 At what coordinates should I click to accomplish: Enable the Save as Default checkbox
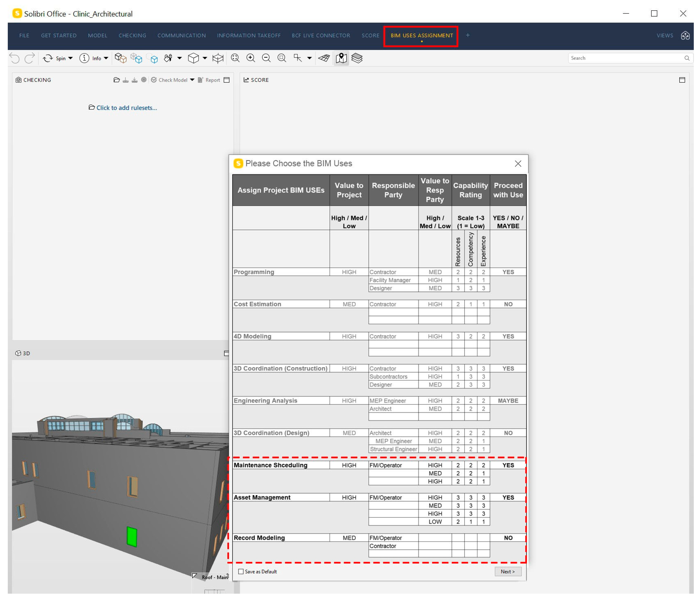point(241,572)
